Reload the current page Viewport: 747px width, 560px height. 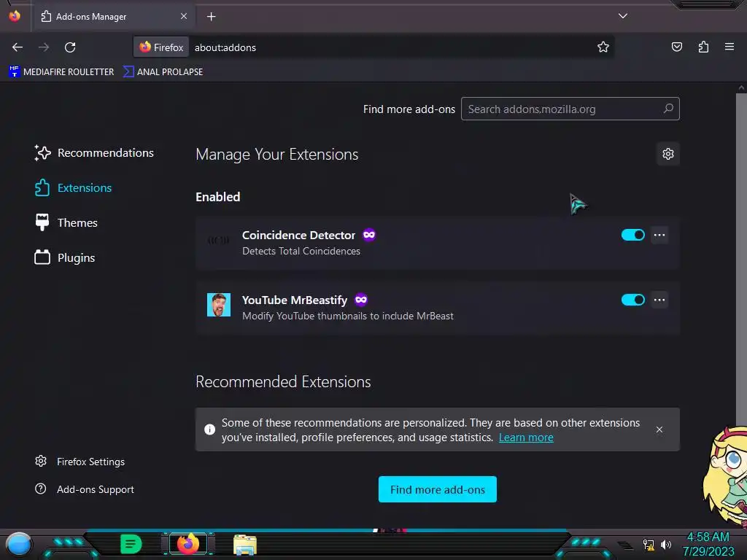(x=70, y=47)
